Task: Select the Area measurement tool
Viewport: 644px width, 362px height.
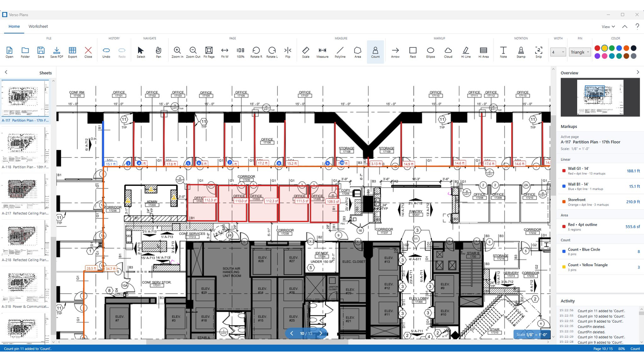Action: [x=358, y=52]
